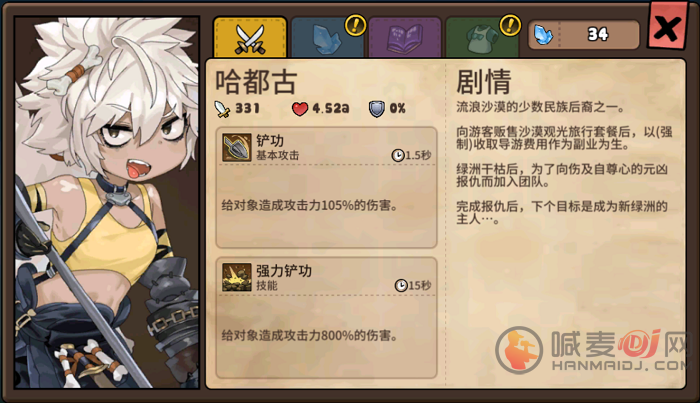The width and height of the screenshot is (700, 403).
Task: Tap the crystal currency counter showing 34
Action: coord(584,34)
